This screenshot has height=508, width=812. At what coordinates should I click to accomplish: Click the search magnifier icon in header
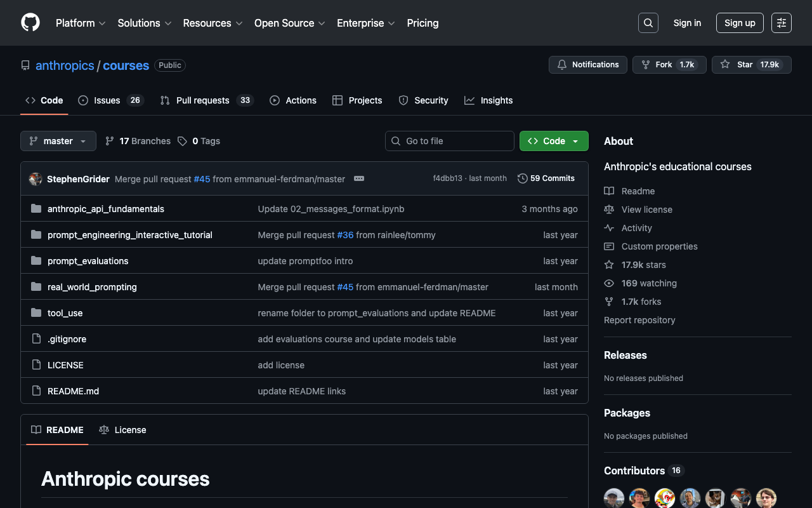click(648, 23)
